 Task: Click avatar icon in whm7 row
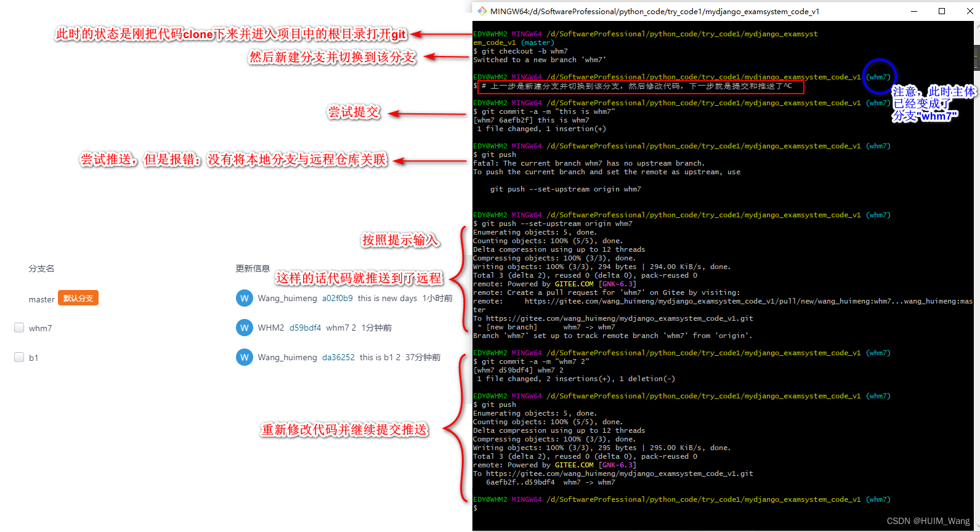(245, 328)
